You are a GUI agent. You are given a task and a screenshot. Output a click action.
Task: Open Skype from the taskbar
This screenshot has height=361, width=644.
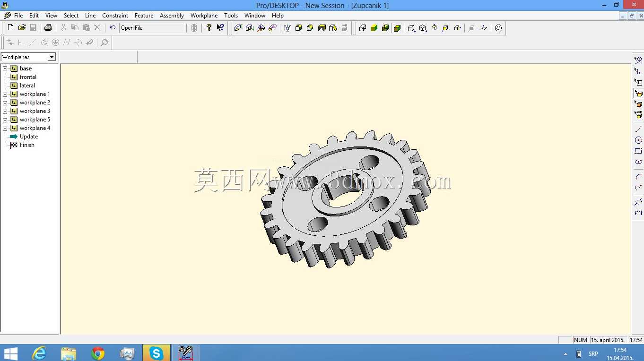coord(156,353)
